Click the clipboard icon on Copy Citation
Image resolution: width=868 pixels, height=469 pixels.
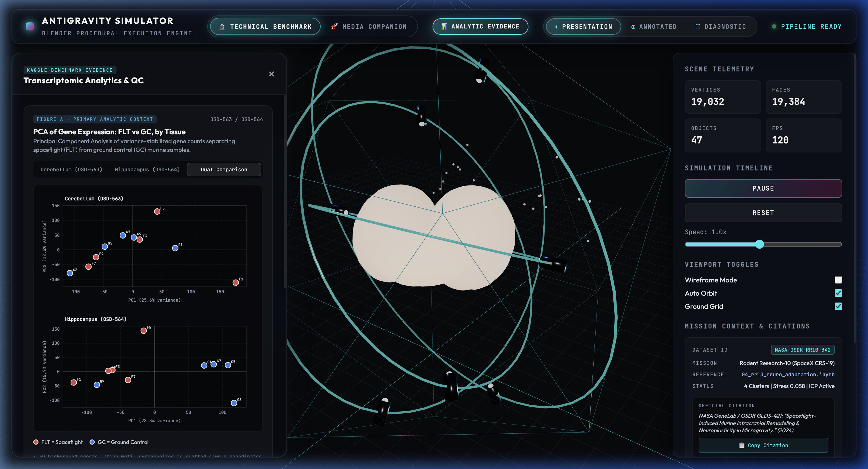click(742, 445)
